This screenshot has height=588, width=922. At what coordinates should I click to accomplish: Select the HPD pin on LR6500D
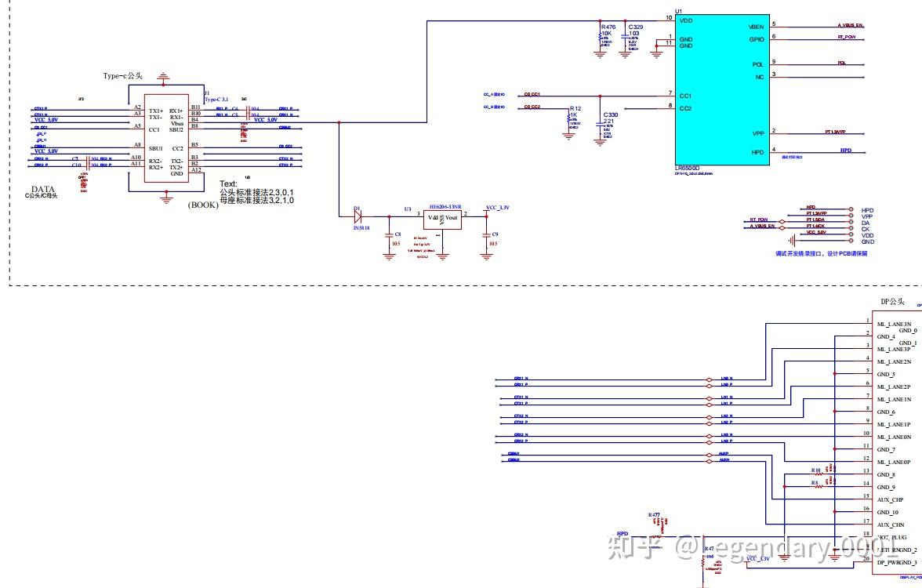(x=758, y=152)
